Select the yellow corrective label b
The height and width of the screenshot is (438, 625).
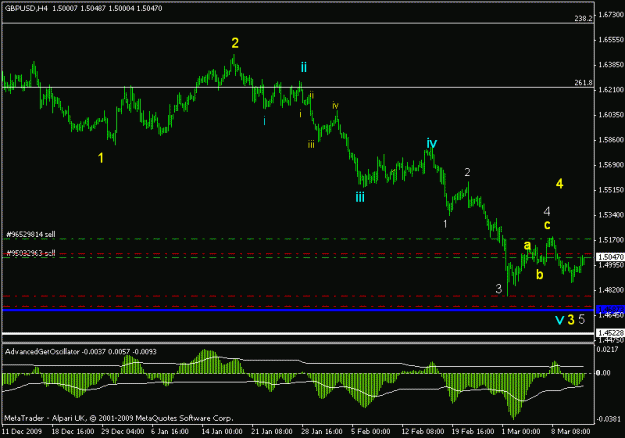(539, 274)
